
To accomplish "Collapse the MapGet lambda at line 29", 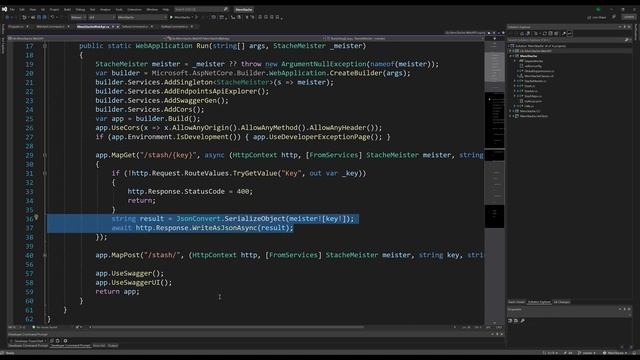I will 45,155.
